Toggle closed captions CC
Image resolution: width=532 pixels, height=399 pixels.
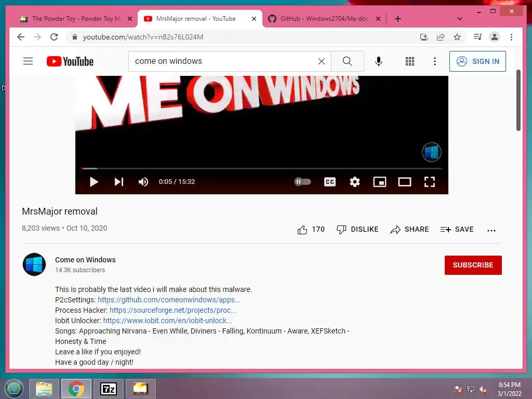click(330, 182)
